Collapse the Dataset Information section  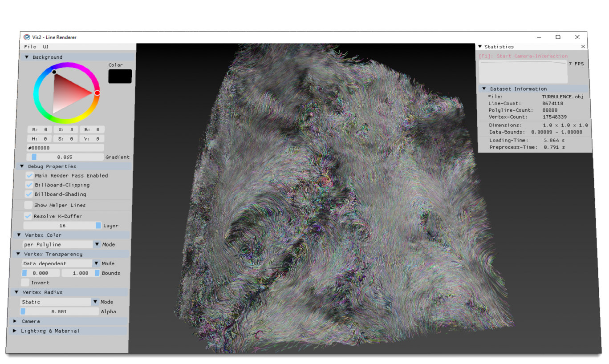click(x=484, y=89)
